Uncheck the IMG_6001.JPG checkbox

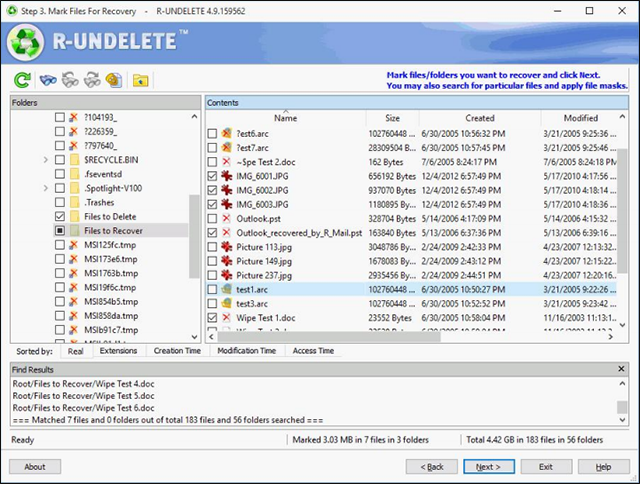tap(212, 176)
